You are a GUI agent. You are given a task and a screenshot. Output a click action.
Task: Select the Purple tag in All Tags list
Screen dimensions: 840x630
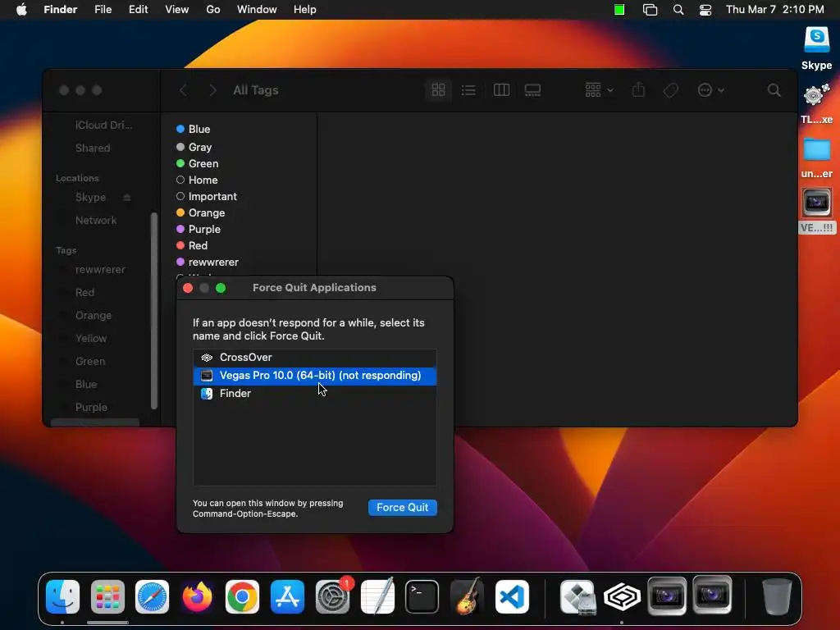[x=199, y=230]
